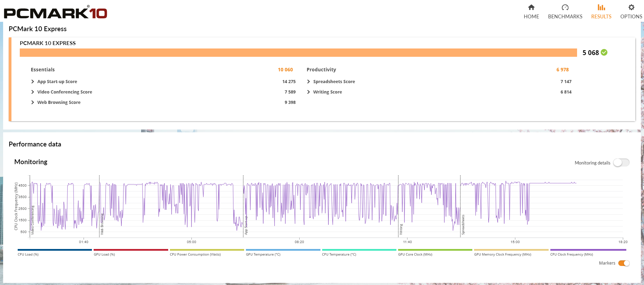Image resolution: width=644 pixels, height=285 pixels.
Task: Open Benchmarks via the gauge icon
Action: tap(565, 7)
